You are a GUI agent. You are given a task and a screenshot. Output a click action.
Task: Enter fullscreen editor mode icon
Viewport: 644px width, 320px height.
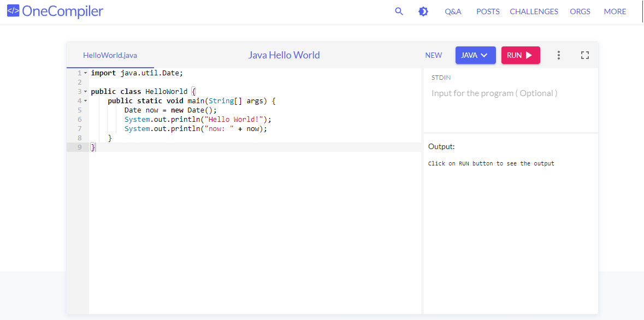click(x=585, y=55)
